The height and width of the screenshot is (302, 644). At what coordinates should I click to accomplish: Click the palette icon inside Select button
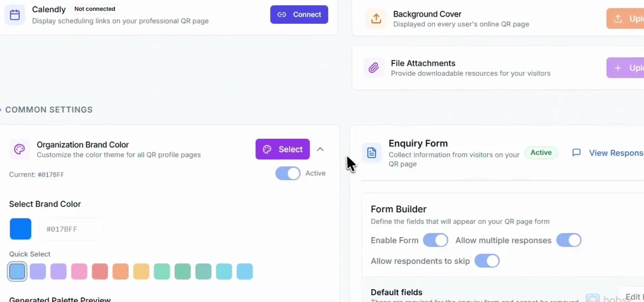(267, 149)
